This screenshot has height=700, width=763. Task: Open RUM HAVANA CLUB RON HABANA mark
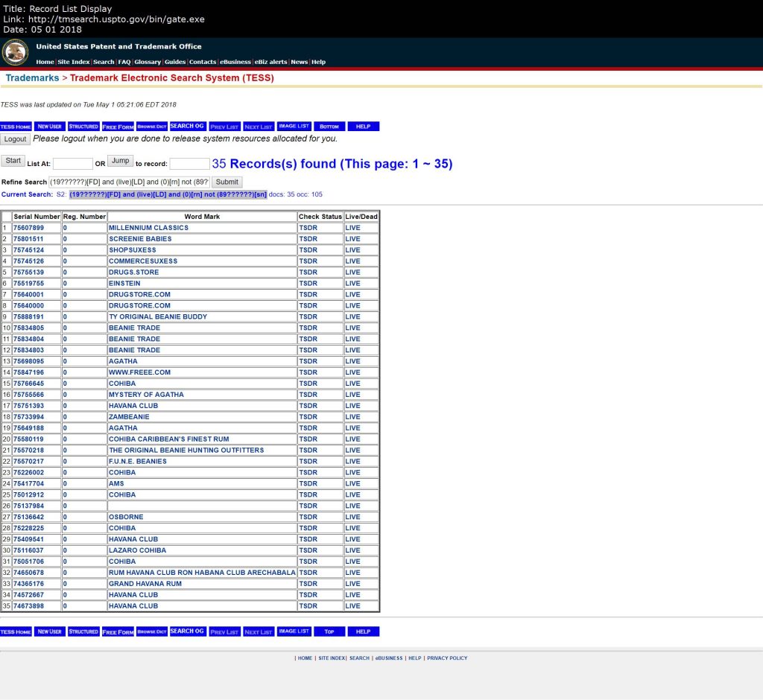pos(202,573)
